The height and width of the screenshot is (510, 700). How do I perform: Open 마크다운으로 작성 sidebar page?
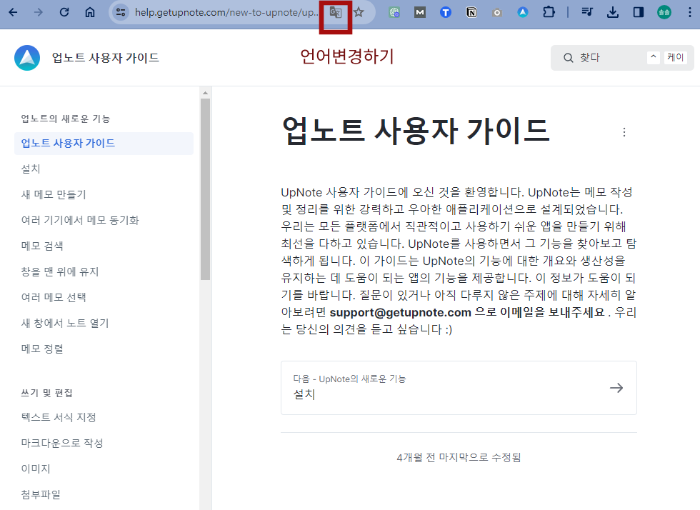coord(62,443)
